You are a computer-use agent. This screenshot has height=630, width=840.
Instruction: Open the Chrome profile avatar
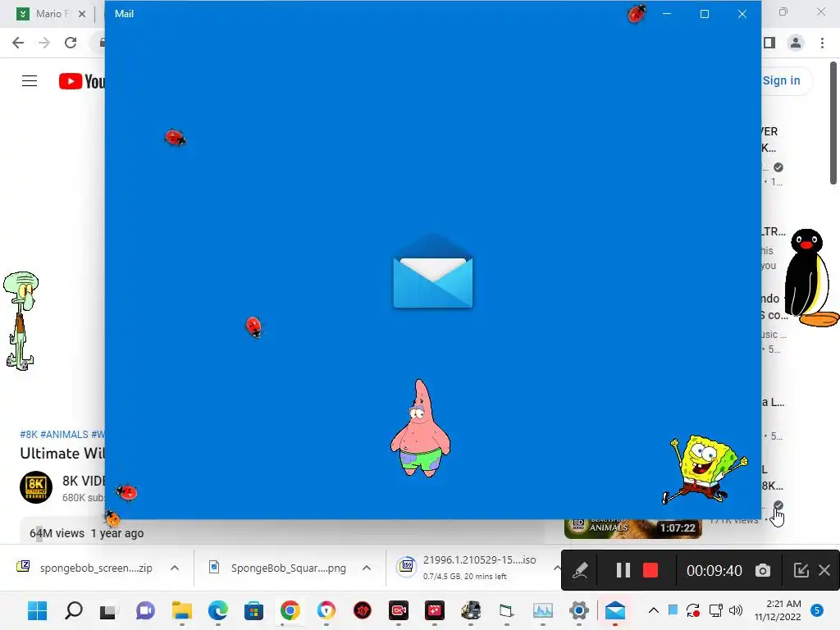(x=796, y=43)
